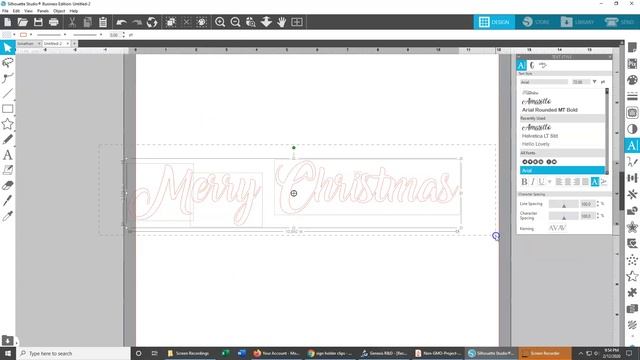Screen dimensions: 640x360
Task: Select the Pan hand tool
Action: click(282, 22)
